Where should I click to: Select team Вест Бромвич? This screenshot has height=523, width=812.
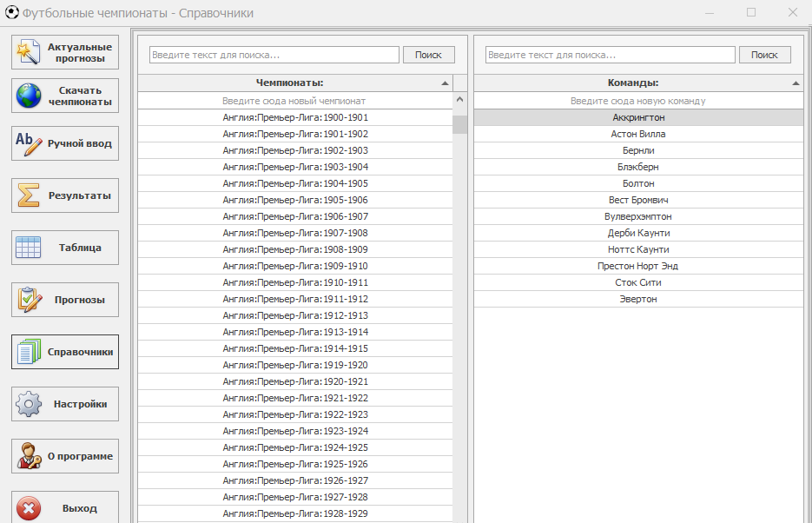(638, 200)
